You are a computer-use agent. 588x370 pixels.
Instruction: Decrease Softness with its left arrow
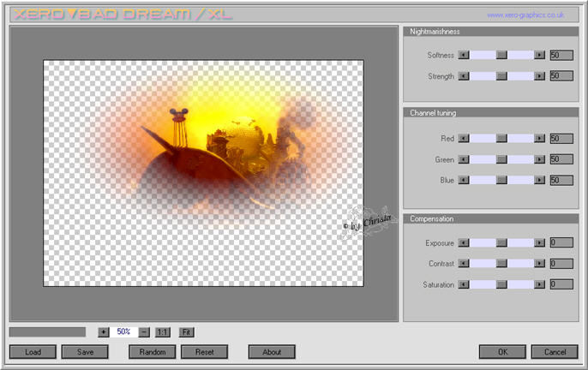click(464, 55)
